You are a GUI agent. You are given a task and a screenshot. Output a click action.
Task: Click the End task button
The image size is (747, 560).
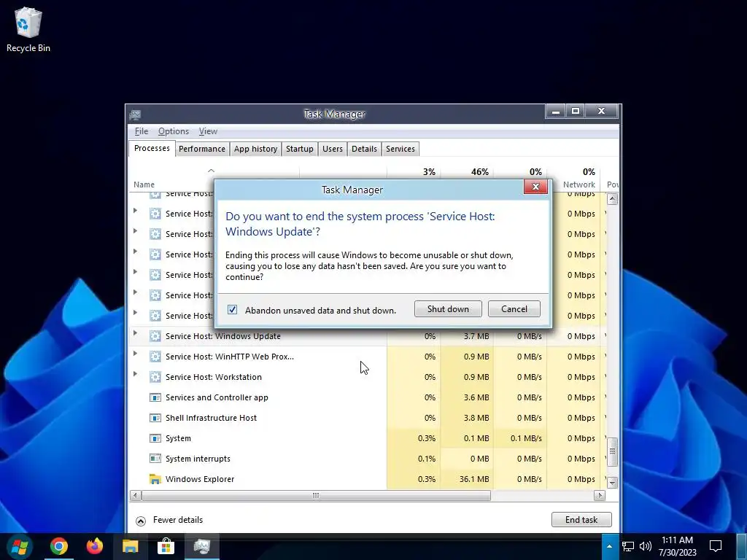(581, 519)
